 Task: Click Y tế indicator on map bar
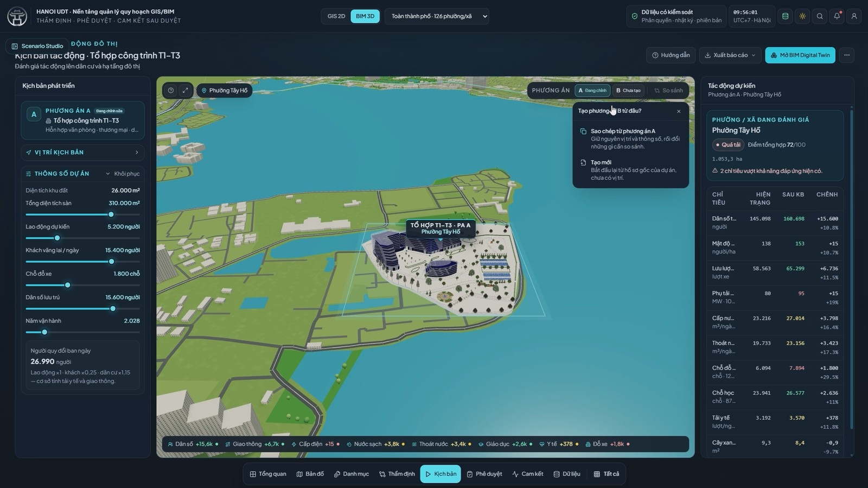[x=559, y=444]
